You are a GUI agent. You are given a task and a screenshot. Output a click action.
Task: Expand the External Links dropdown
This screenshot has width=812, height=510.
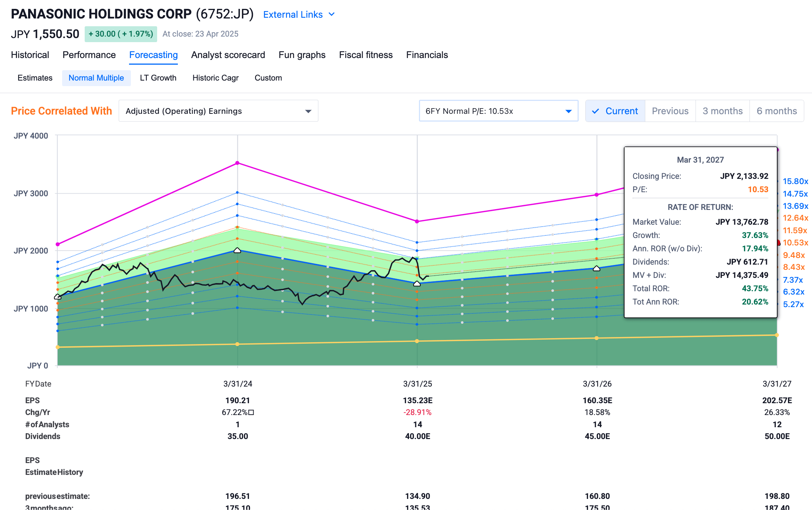point(299,14)
